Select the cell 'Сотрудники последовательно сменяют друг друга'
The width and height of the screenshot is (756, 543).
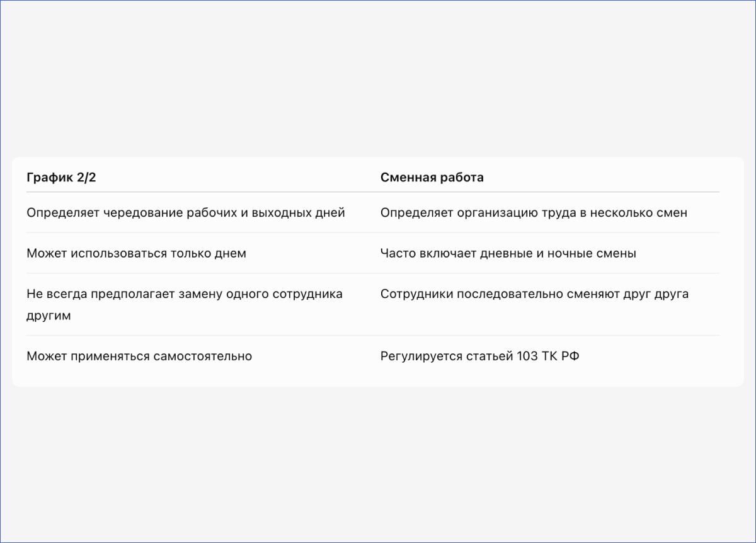534,294
